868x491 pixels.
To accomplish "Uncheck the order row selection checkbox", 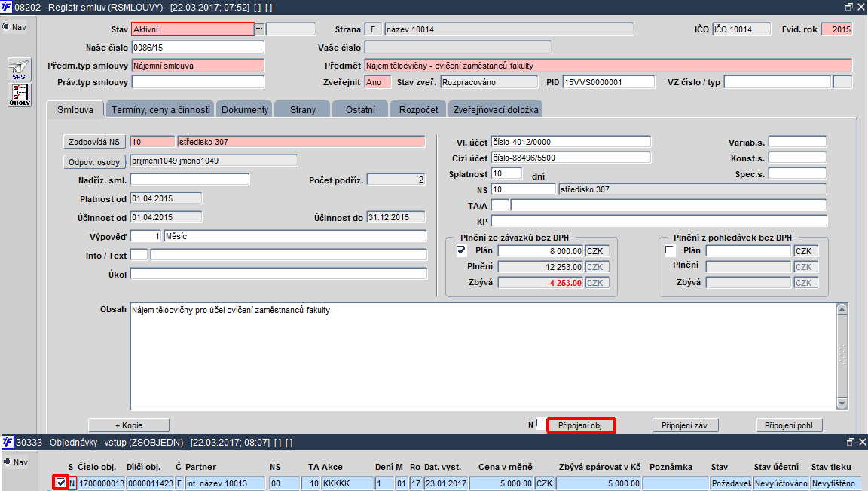I will 61,483.
